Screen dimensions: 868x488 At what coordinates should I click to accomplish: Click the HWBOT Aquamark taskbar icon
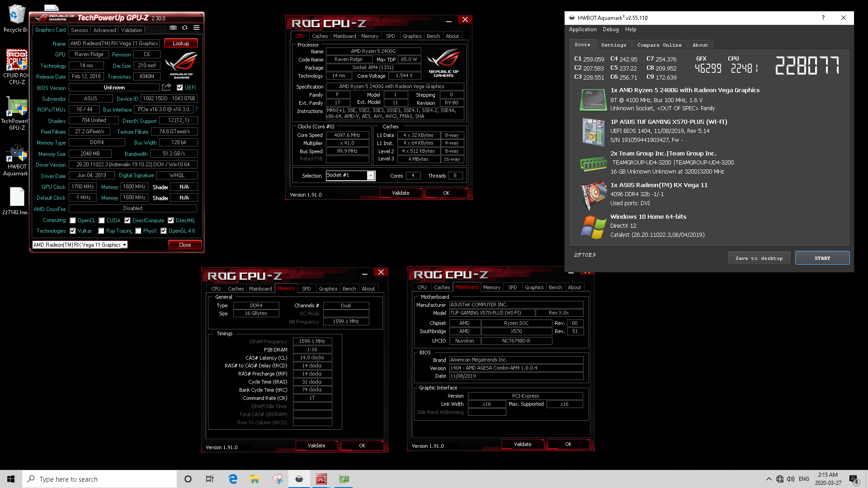299,479
